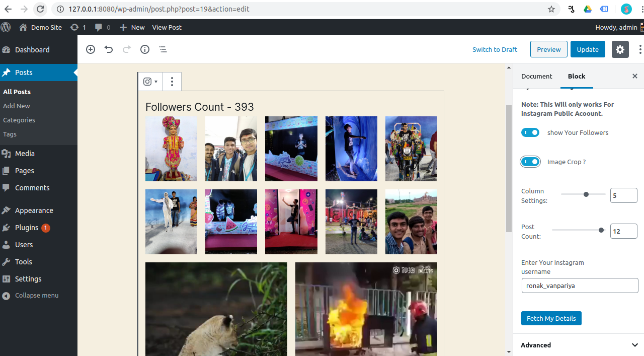Click the block inserter plus icon

[91, 49]
